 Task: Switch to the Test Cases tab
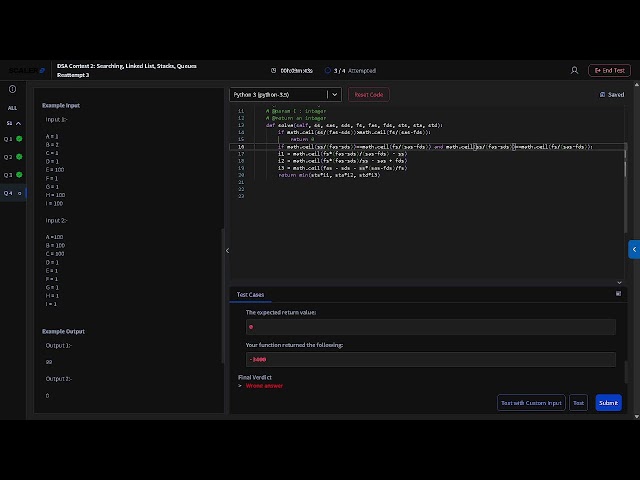tap(250, 295)
